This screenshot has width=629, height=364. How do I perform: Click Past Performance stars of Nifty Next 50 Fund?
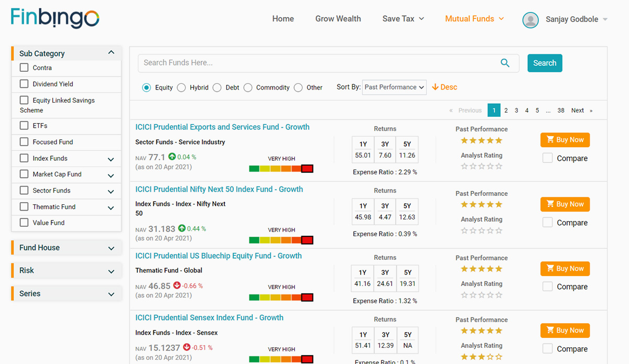tap(481, 204)
